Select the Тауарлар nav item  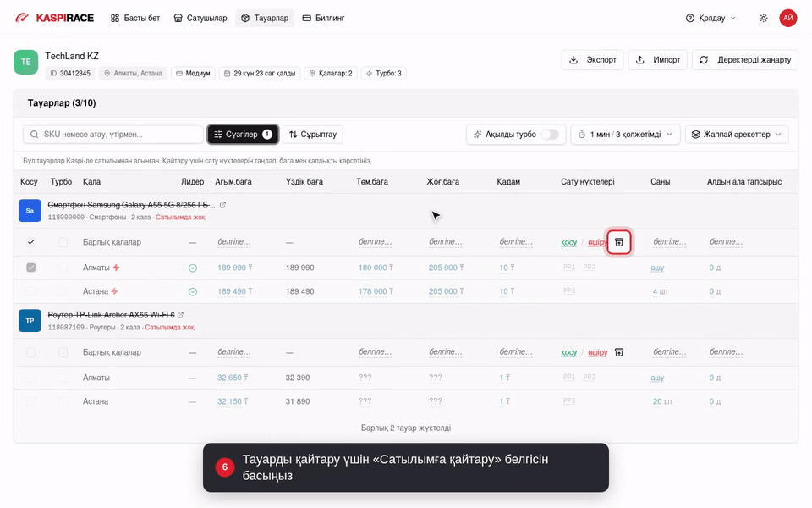pos(265,18)
